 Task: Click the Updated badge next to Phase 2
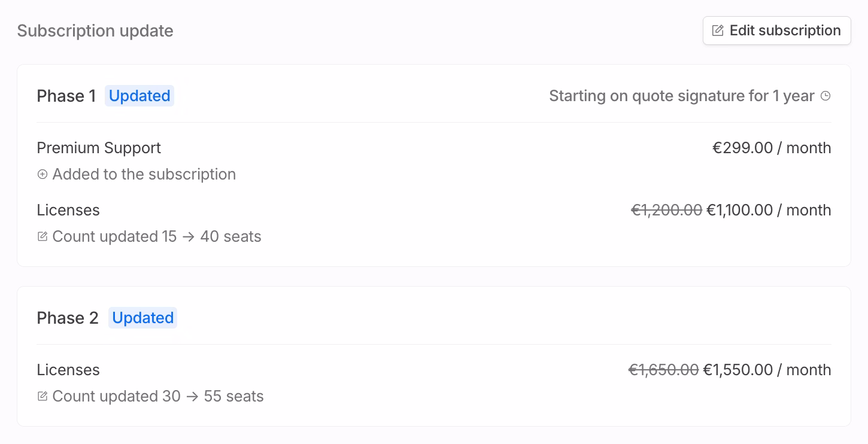(142, 318)
